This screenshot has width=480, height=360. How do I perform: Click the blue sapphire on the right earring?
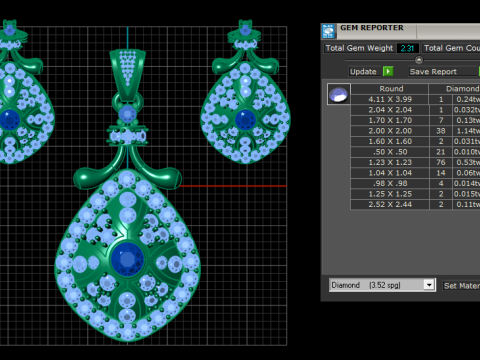pos(245,119)
